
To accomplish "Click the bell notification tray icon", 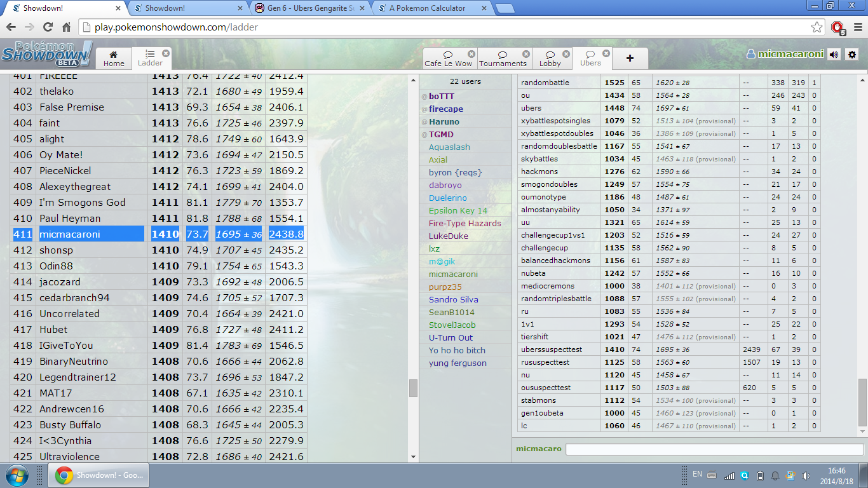I will point(775,475).
